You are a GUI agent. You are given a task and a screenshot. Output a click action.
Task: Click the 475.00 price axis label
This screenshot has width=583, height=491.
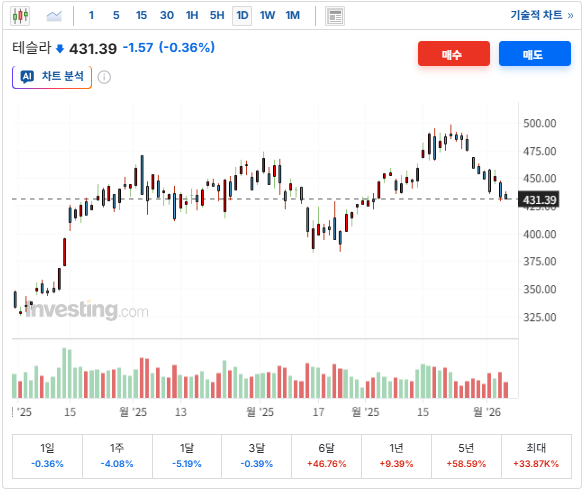tap(539, 151)
